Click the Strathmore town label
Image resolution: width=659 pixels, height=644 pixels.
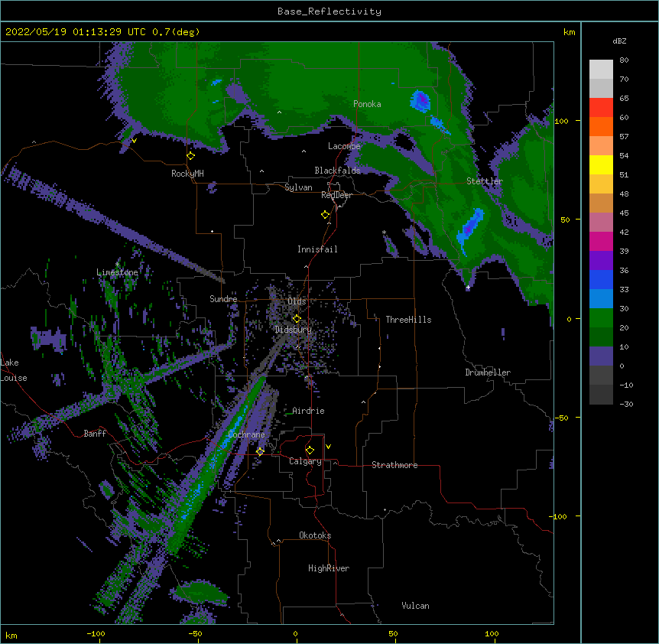(x=394, y=465)
